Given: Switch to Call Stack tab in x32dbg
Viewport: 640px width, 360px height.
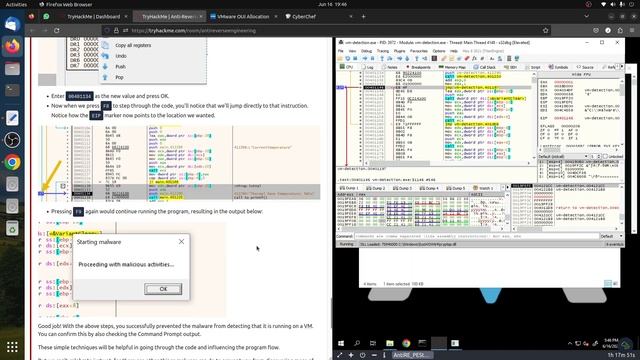Looking at the screenshot, I should [485, 67].
